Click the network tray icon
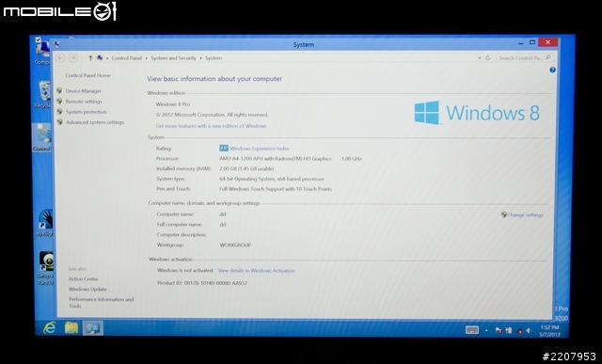 click(509, 330)
